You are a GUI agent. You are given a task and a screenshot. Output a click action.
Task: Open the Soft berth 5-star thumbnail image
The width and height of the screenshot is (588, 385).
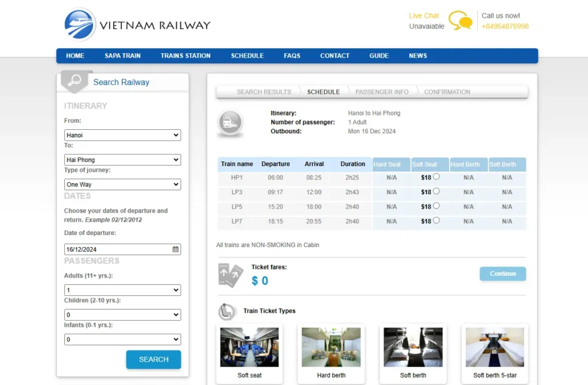click(x=494, y=347)
